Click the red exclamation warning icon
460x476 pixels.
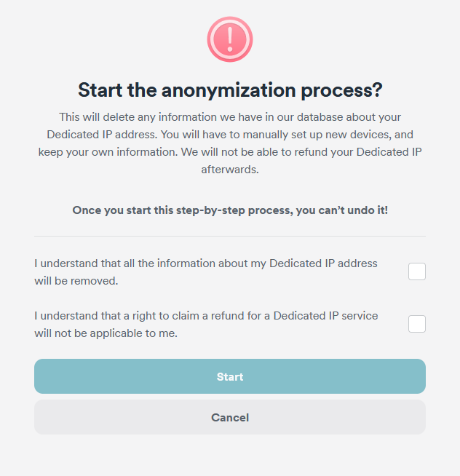(x=230, y=39)
